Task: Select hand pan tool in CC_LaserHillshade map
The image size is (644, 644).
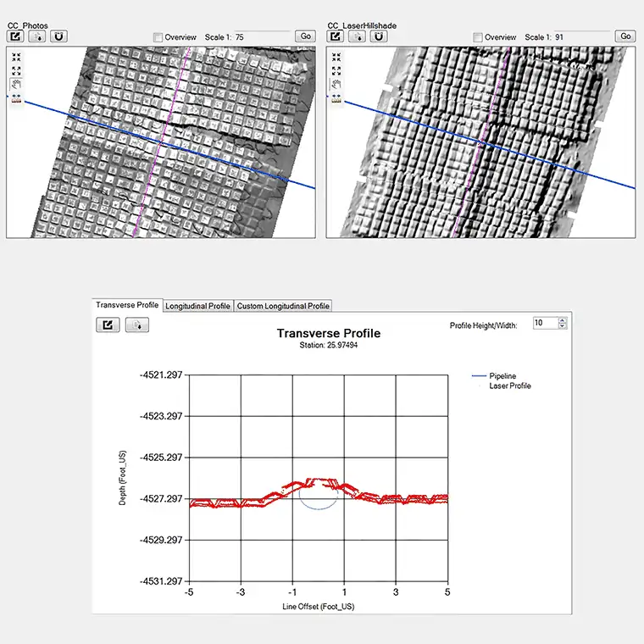Action: coord(336,85)
